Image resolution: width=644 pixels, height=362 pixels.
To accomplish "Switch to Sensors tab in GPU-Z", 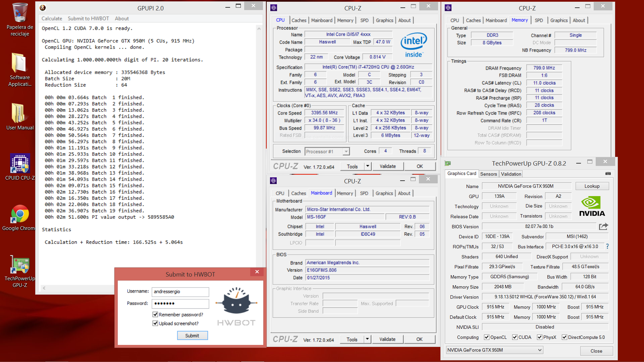I will pos(488,174).
